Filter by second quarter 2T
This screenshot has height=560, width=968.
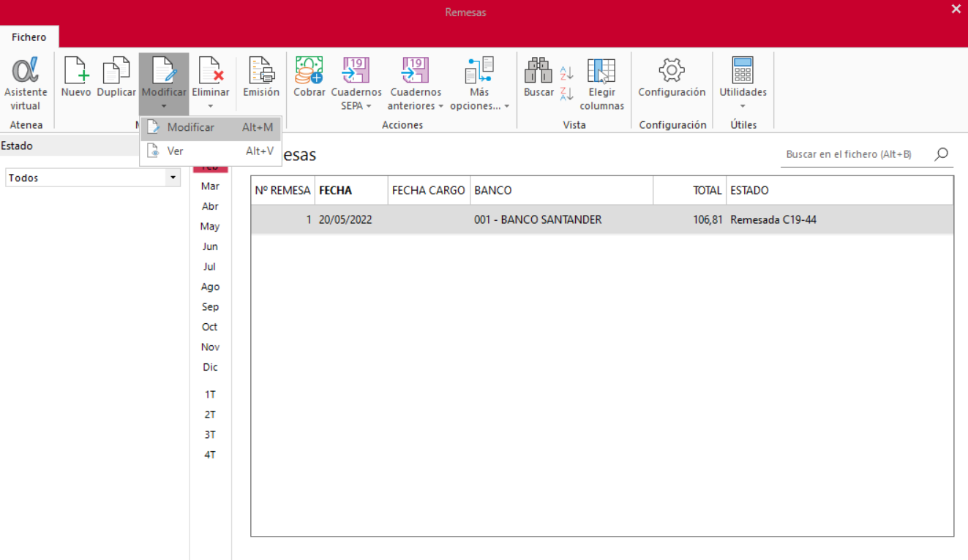[210, 415]
